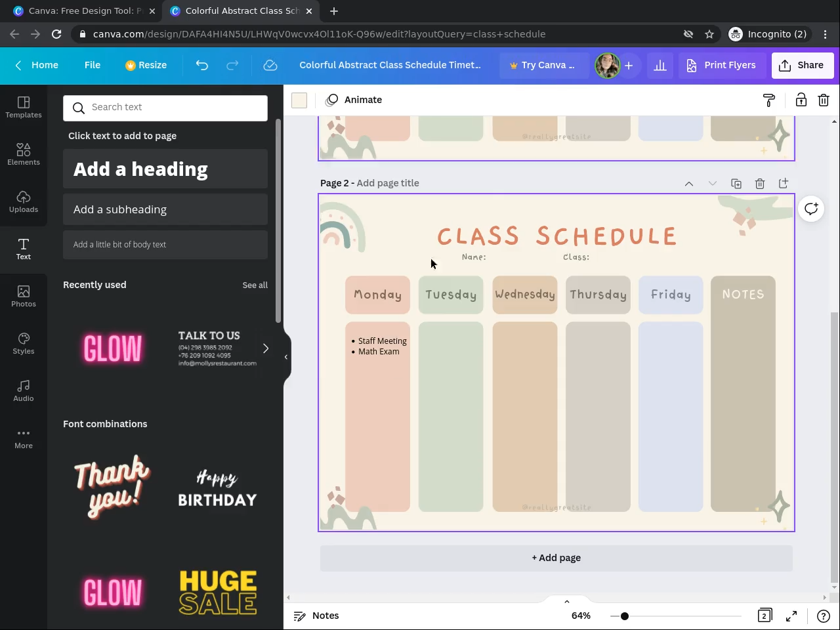Collapse the side panel
Image resolution: width=840 pixels, height=630 pixels.
click(x=286, y=357)
